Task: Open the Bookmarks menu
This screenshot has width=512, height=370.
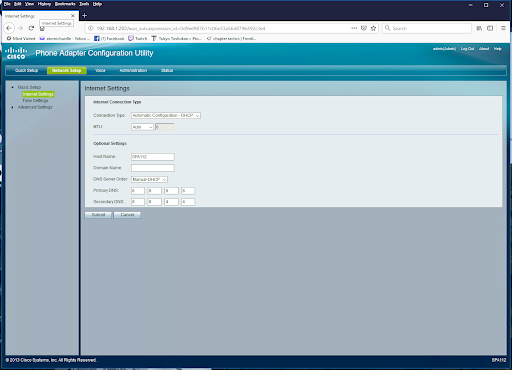Action: click(65, 4)
